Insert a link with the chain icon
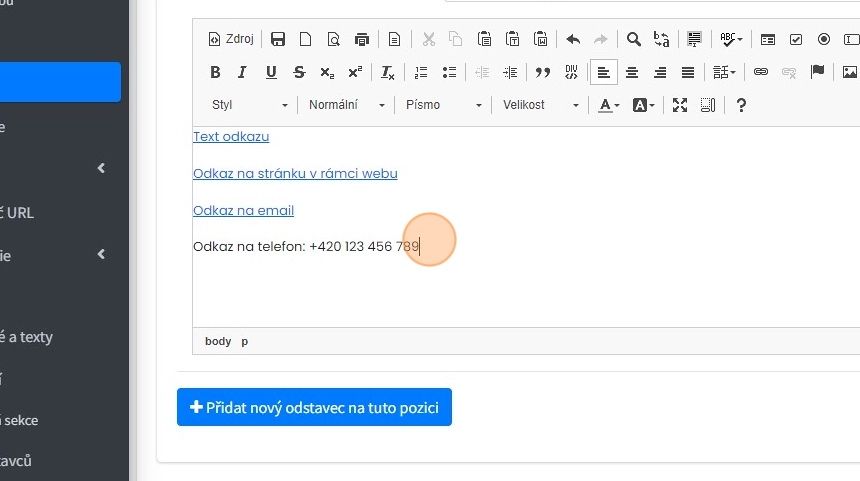Screen dimensions: 860x481 click(x=761, y=72)
